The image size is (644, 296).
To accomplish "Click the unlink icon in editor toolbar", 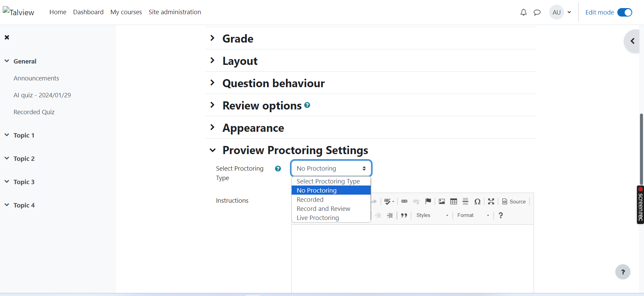I will tap(416, 201).
